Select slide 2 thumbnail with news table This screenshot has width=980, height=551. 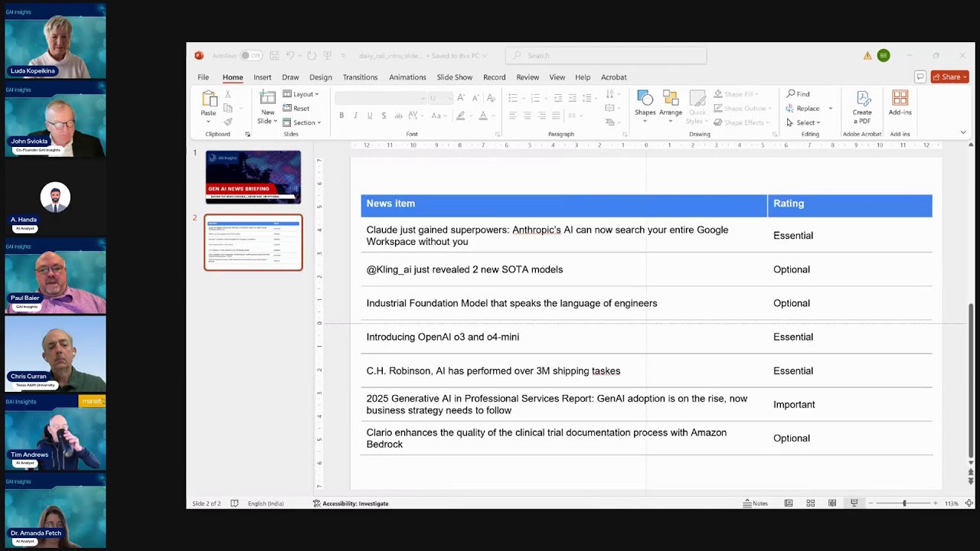253,243
